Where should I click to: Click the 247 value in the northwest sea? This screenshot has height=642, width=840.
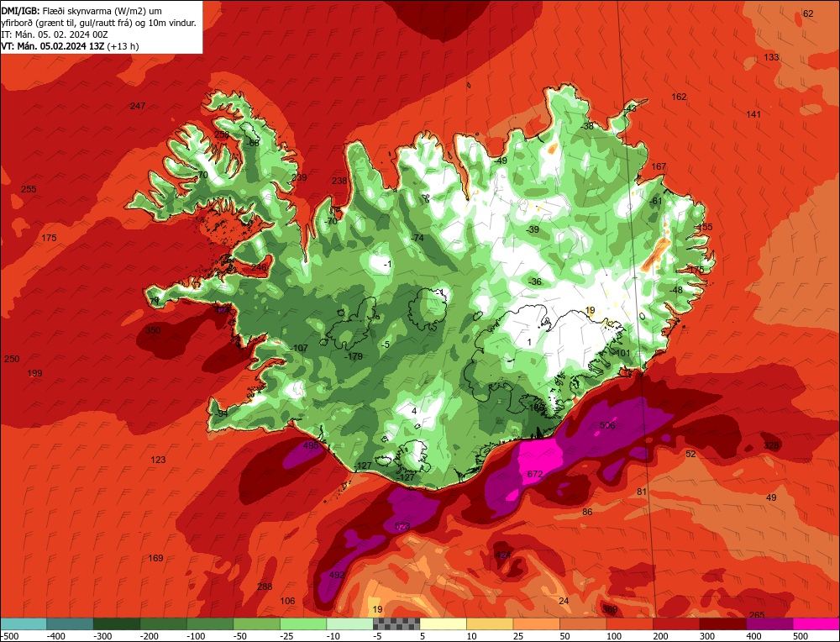pos(138,106)
